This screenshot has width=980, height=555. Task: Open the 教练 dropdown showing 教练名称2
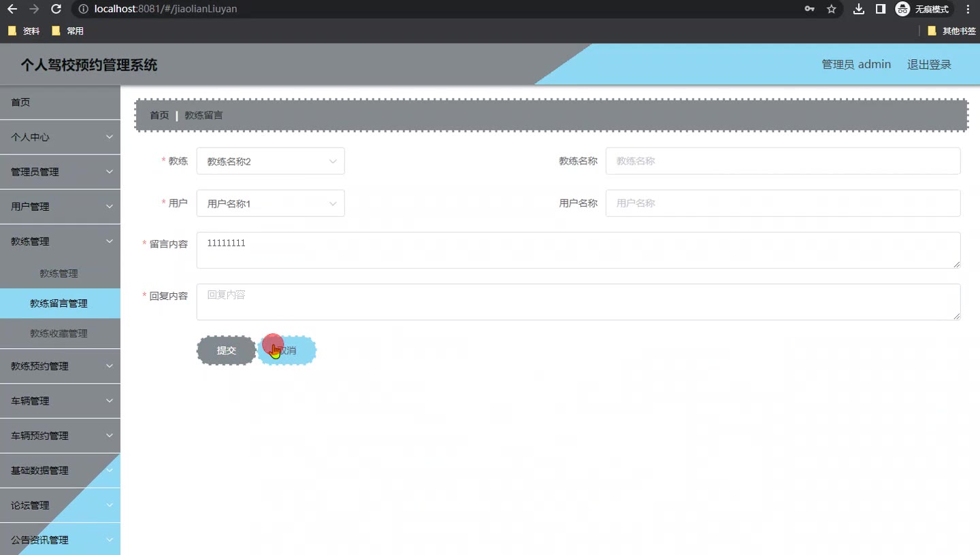pos(270,161)
